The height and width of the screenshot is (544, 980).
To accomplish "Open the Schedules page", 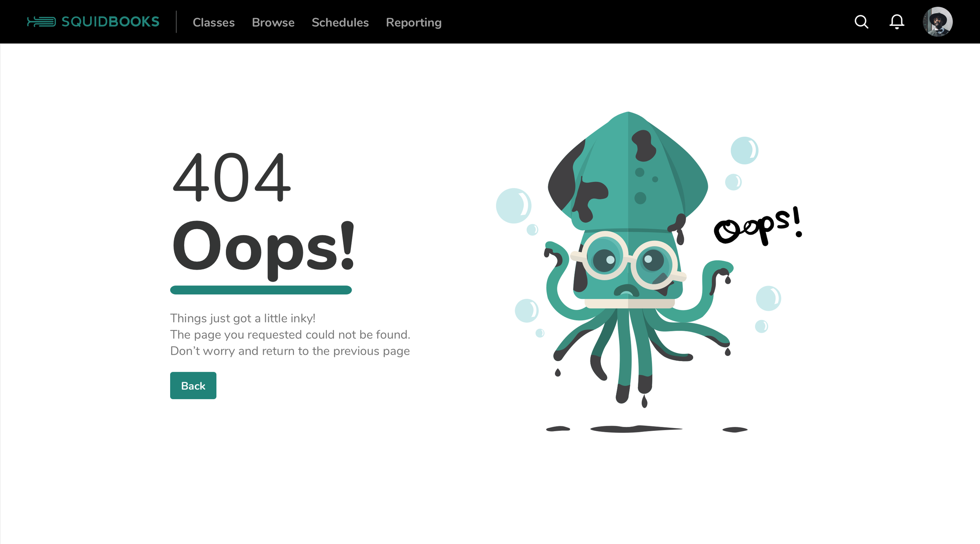I will coord(340,23).
